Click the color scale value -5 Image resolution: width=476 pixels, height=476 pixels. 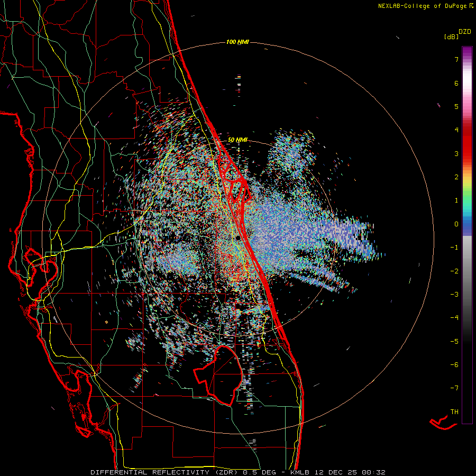454,342
